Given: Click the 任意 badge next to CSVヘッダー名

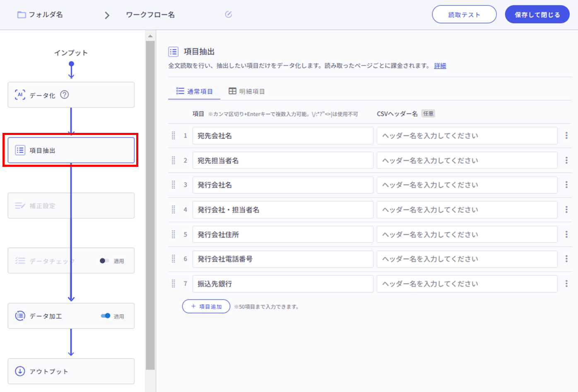Looking at the screenshot, I should pyautogui.click(x=428, y=114).
